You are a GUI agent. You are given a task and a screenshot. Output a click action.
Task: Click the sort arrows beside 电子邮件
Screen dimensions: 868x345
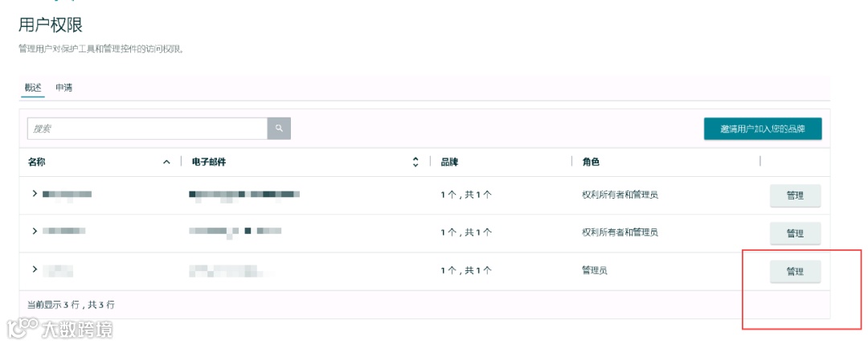pyautogui.click(x=416, y=162)
